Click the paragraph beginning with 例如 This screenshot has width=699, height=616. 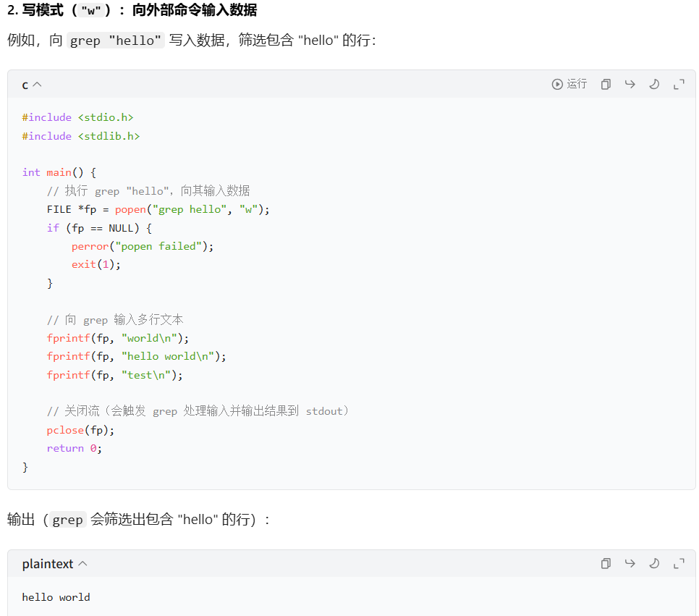click(192, 40)
